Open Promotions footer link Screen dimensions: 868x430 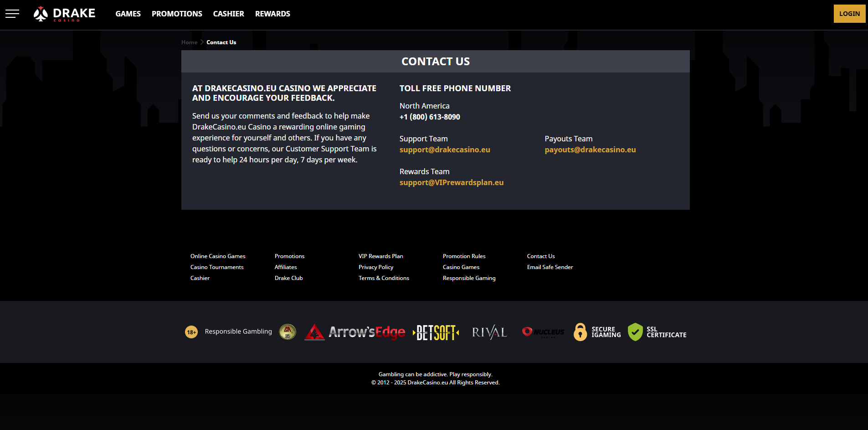289,256
